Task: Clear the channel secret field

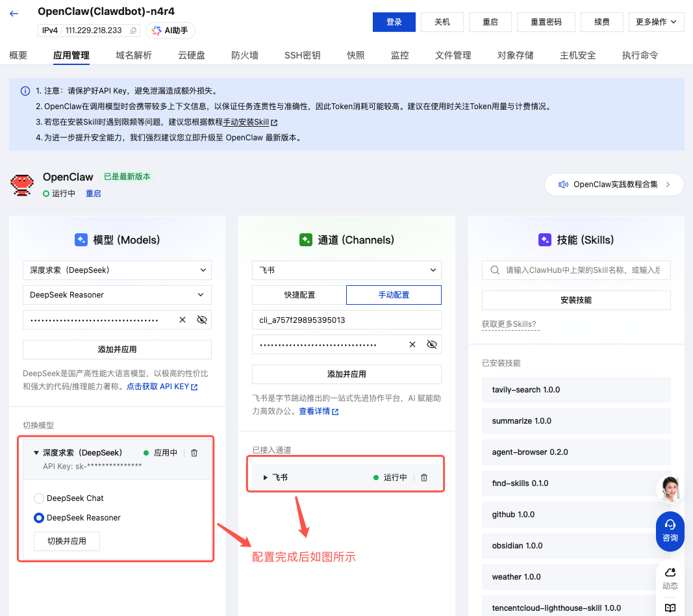Action: click(412, 344)
